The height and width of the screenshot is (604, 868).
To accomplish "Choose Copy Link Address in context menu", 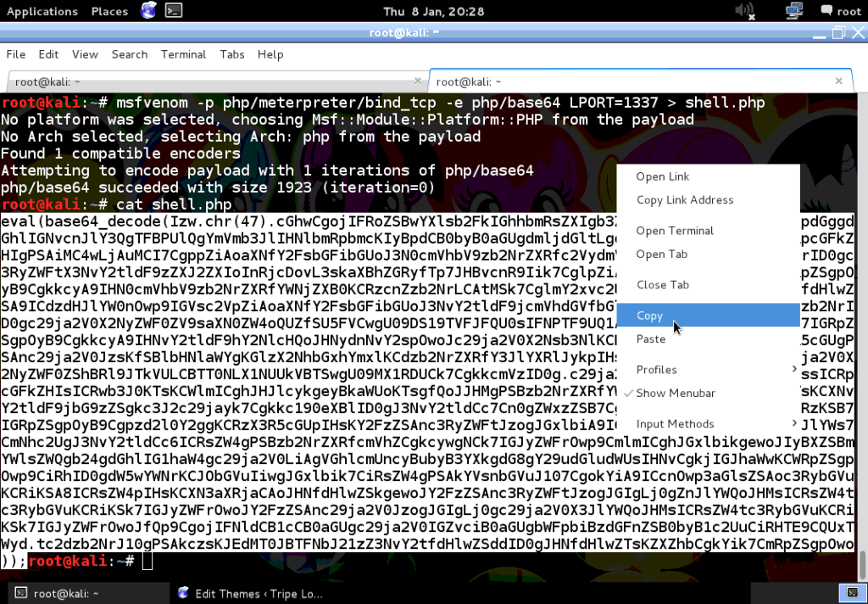I will [x=708, y=200].
